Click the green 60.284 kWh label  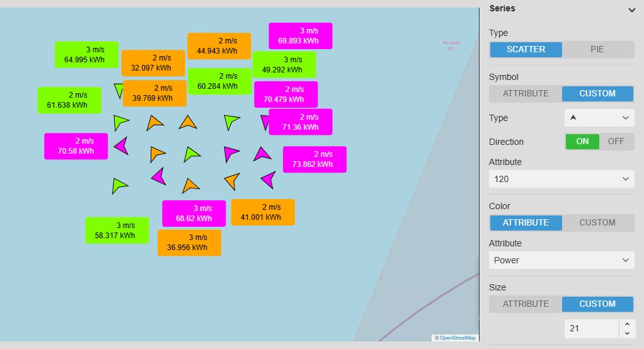[219, 81]
